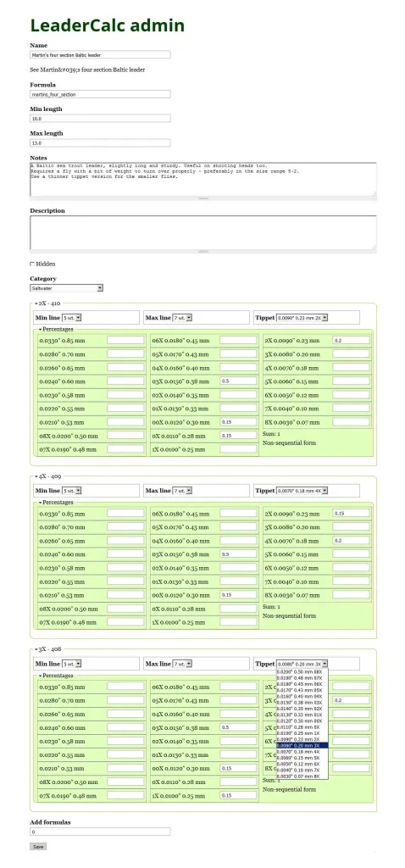The image size is (405, 868).
Task: Toggle the Hidden checkbox
Action: tap(32, 264)
